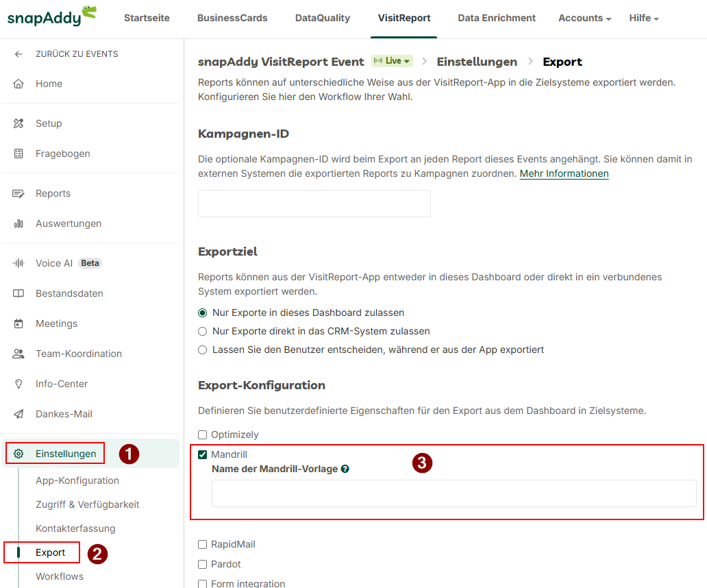Open the 'Mehr Informationen' link

pyautogui.click(x=564, y=173)
